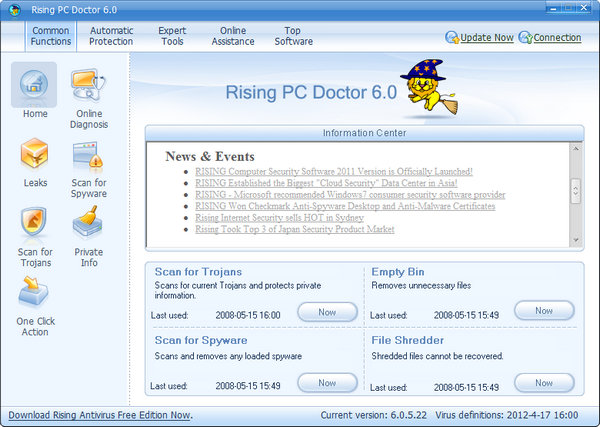
Task: Switch to the Automatic Protection tab
Action: tap(111, 36)
